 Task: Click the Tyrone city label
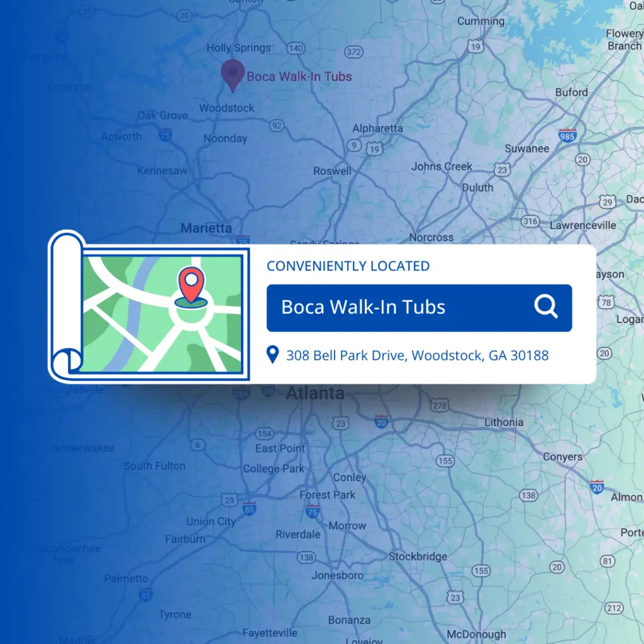tap(175, 615)
